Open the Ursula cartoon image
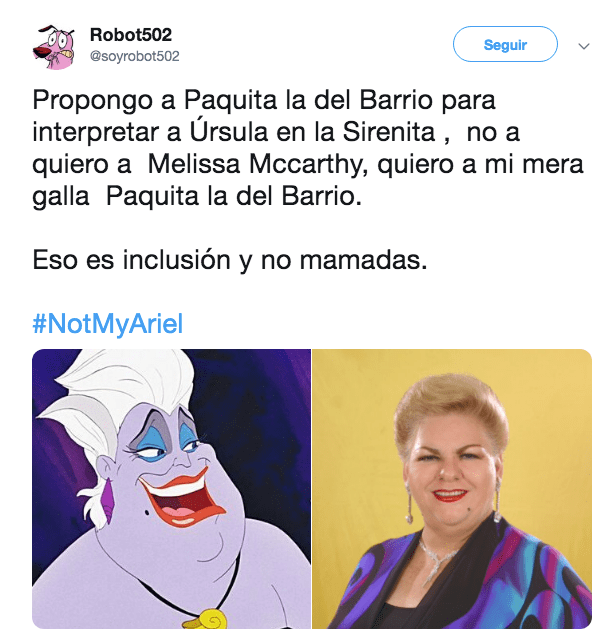613x640 pixels. point(171,489)
